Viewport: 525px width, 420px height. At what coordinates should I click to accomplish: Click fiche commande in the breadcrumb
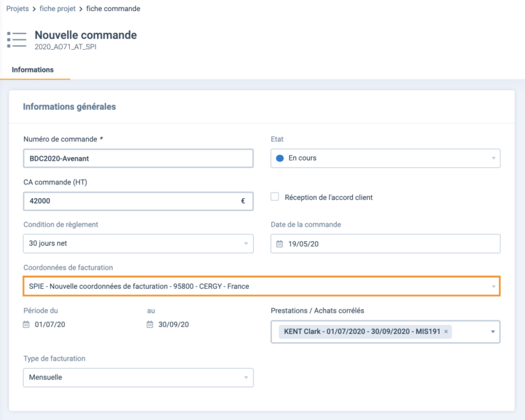click(x=113, y=9)
